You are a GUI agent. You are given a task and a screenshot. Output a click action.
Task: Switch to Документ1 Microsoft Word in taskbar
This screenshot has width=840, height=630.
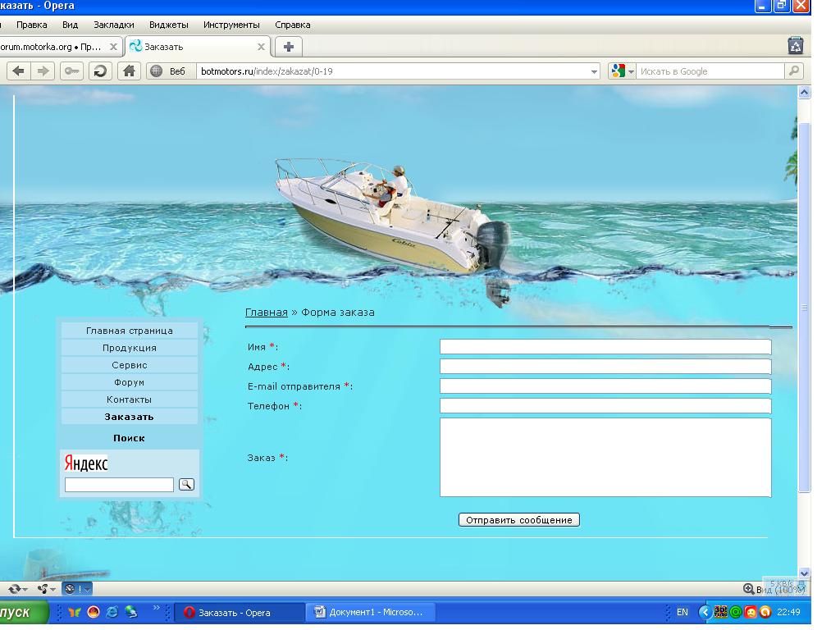pos(369,612)
